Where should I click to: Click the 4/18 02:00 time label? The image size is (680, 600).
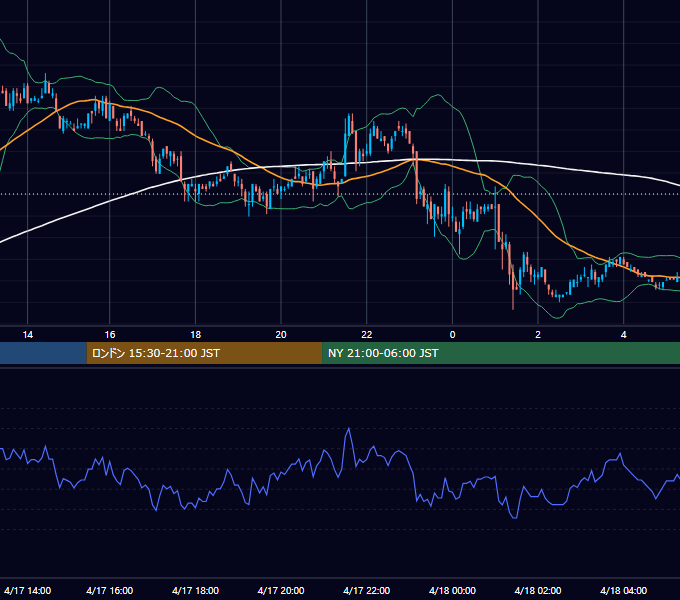[538, 590]
